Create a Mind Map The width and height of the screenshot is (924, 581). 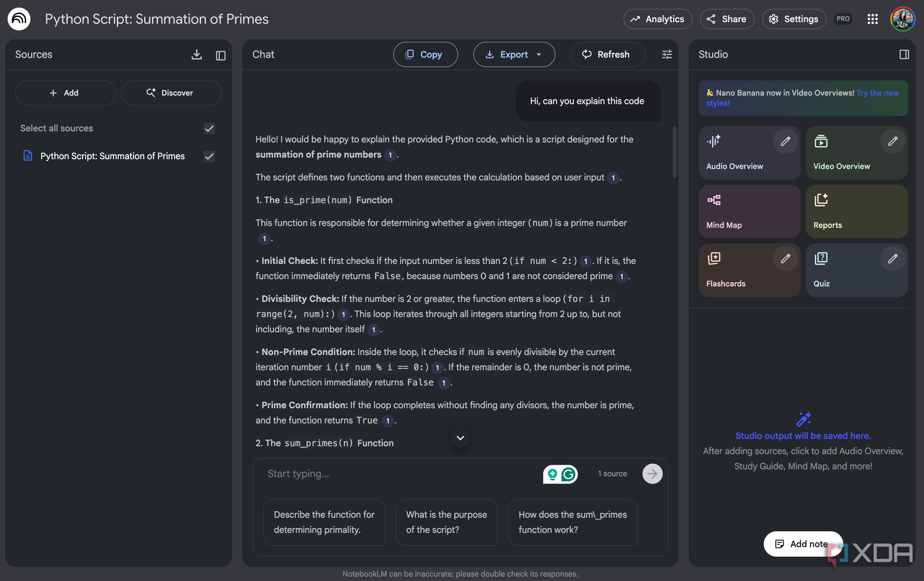(749, 212)
